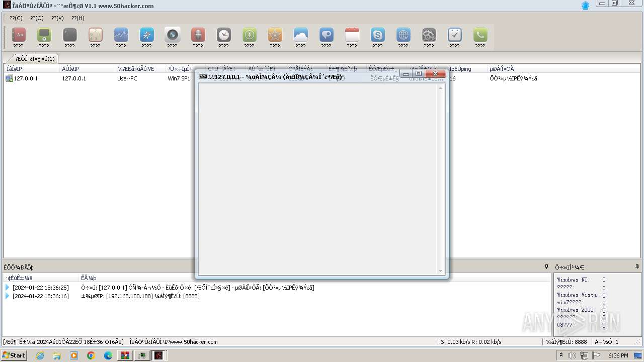Click the Windows Vista count in statistics panel
This screenshot has height=362, width=644.
coord(604,296)
